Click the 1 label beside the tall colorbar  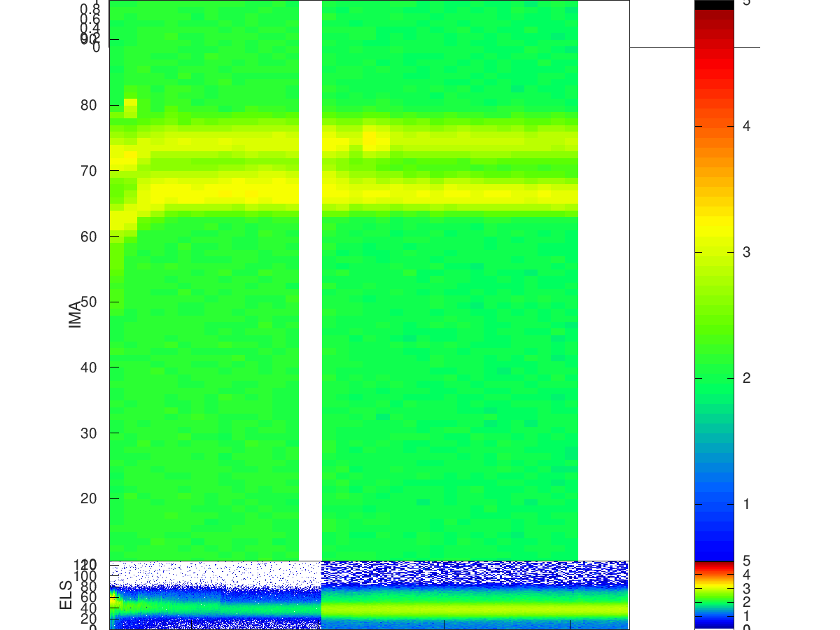point(746,504)
